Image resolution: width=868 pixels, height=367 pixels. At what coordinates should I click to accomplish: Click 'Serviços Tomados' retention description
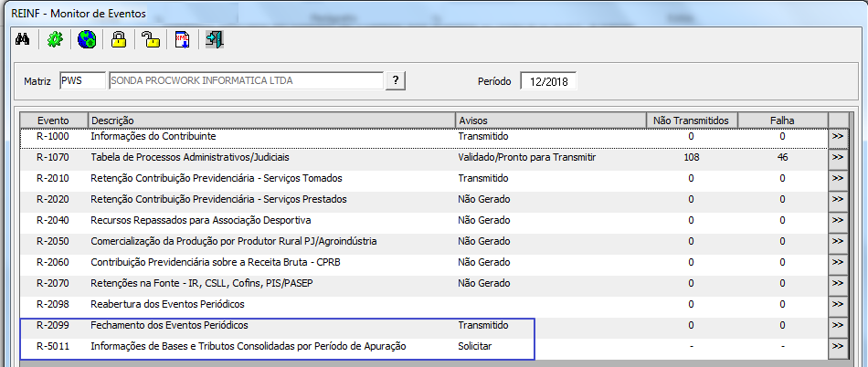tap(217, 179)
